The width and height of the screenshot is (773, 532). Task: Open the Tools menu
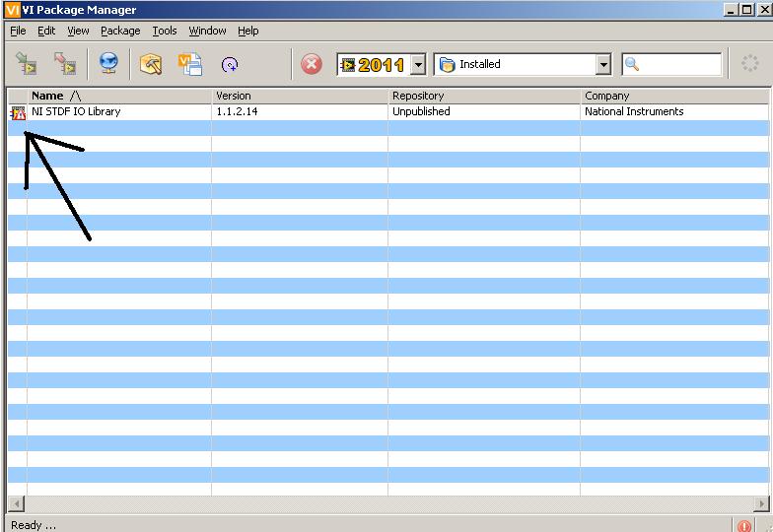click(x=164, y=31)
